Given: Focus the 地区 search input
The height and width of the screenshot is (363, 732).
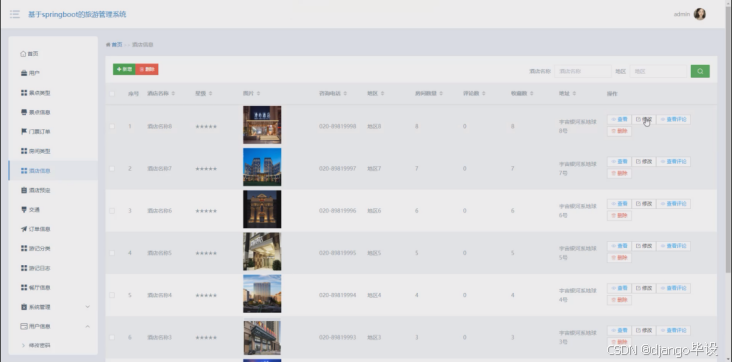Looking at the screenshot, I should pyautogui.click(x=659, y=71).
